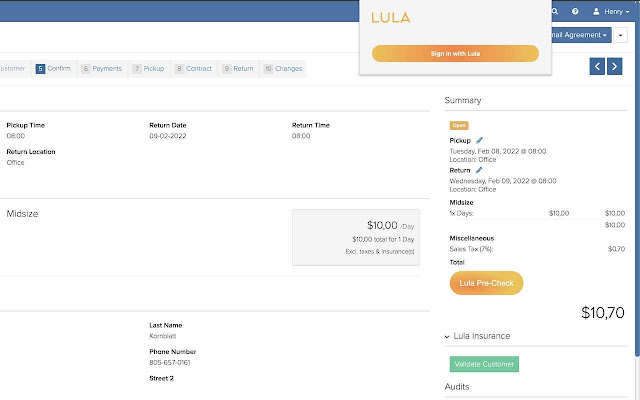Screen dimensions: 640x400
Task: Go to previous reservation with left arrow
Action: tap(597, 67)
